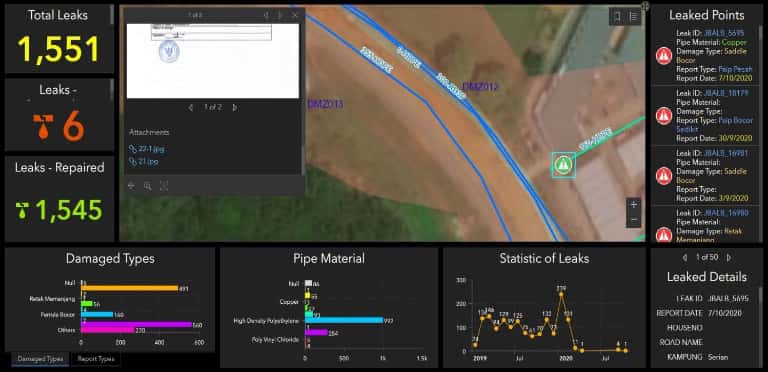Click the peak point 239 on leaks chart
768x372 pixels.
point(561,294)
